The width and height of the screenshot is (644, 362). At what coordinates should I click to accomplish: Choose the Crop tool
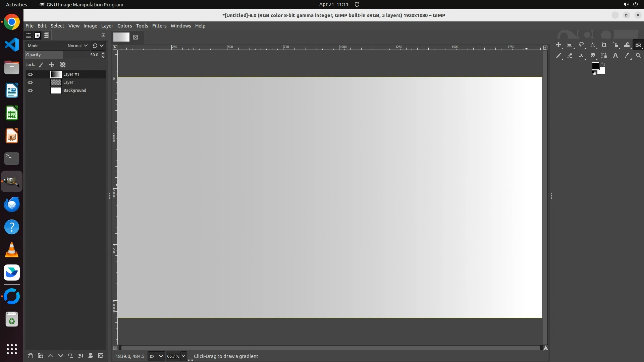pos(604,45)
